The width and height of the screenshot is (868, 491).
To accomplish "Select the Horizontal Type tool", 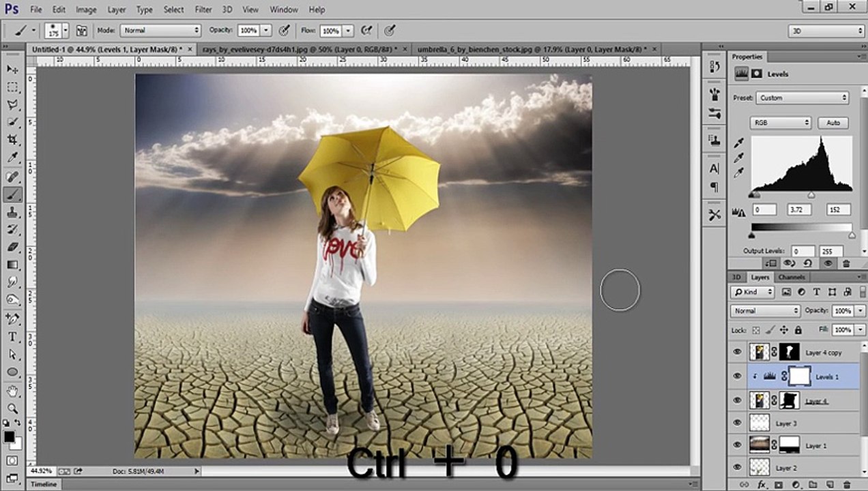I will point(12,337).
